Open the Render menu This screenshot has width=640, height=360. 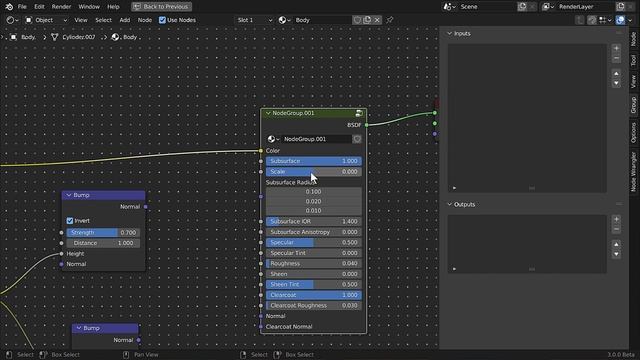click(x=61, y=7)
